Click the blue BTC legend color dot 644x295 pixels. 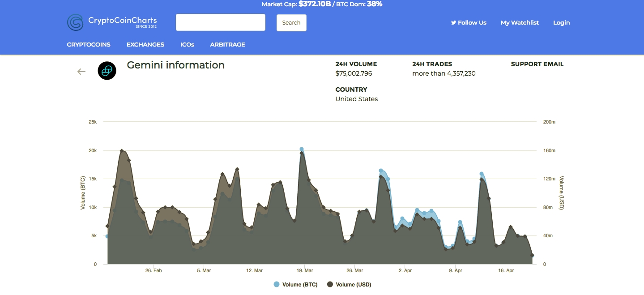point(277,284)
